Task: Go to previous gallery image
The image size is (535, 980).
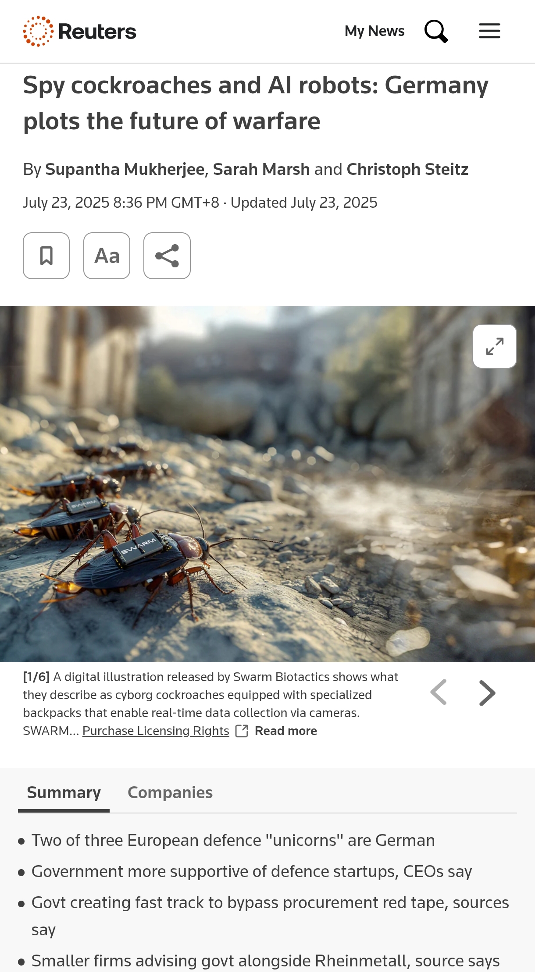Action: tap(439, 692)
